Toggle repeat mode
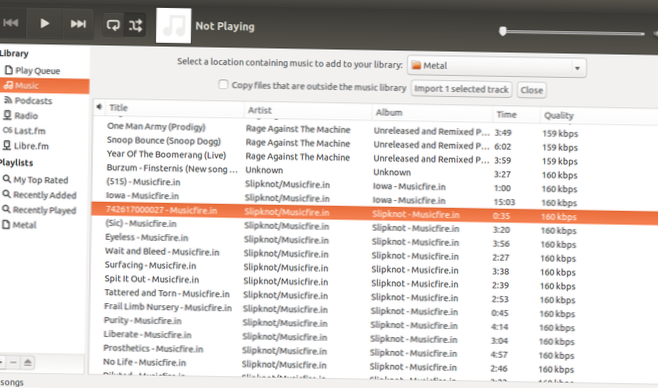The width and height of the screenshot is (658, 388). 113,25
